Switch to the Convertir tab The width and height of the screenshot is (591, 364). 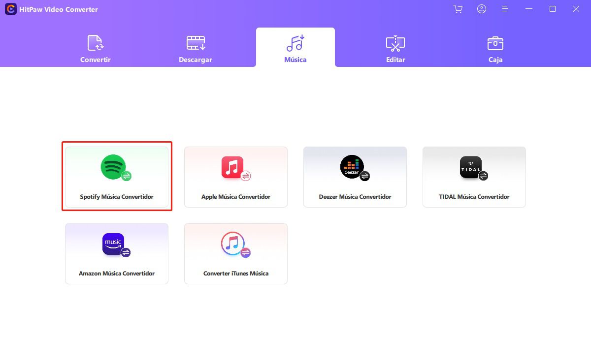click(x=96, y=49)
